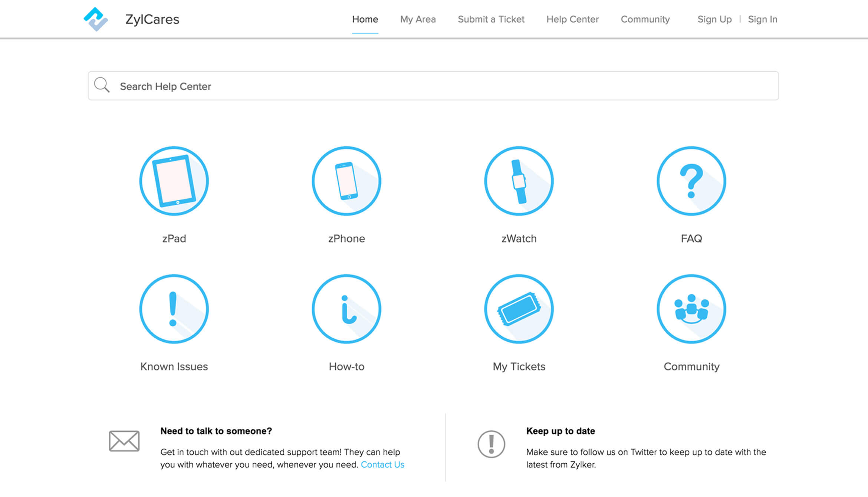Click the Known Issues label
This screenshot has height=497, width=868.
[174, 366]
